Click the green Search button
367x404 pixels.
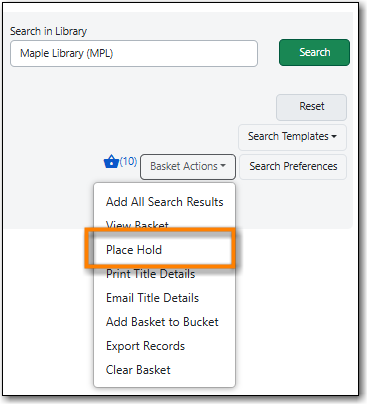[314, 52]
